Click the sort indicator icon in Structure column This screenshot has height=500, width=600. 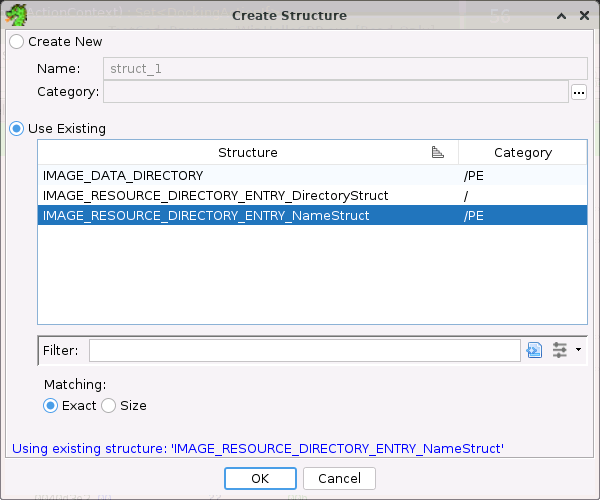(437, 152)
